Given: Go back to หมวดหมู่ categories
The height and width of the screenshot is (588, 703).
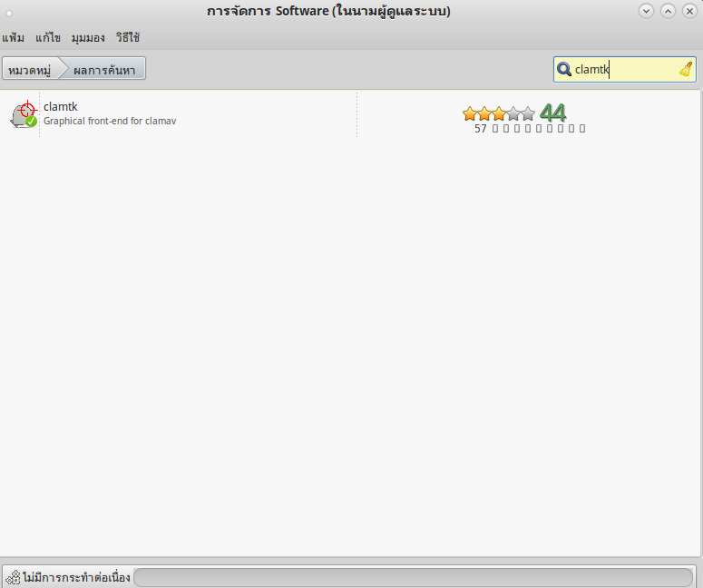Looking at the screenshot, I should point(30,69).
